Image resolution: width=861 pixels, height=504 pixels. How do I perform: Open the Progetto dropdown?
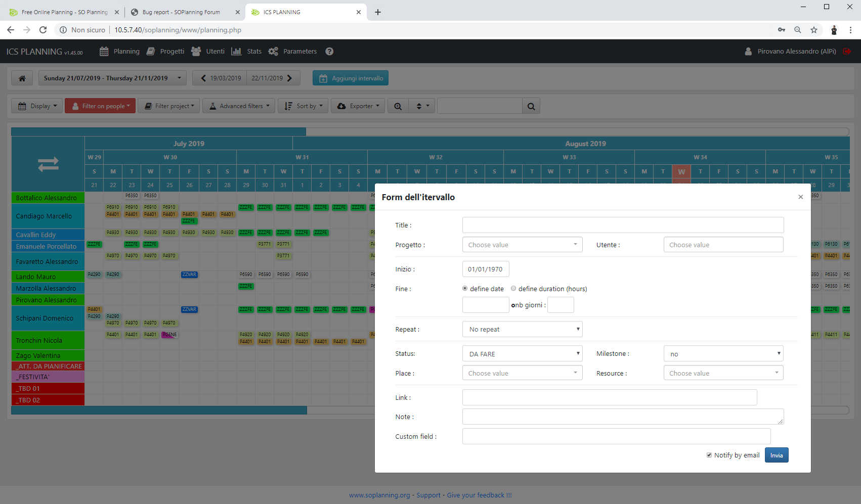click(522, 245)
